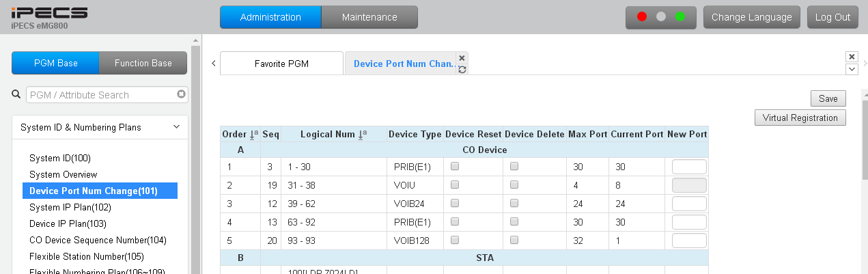The image size is (868, 274).
Task: Check Device Reset for PRIB(E1) 1 - 30
Action: (455, 166)
